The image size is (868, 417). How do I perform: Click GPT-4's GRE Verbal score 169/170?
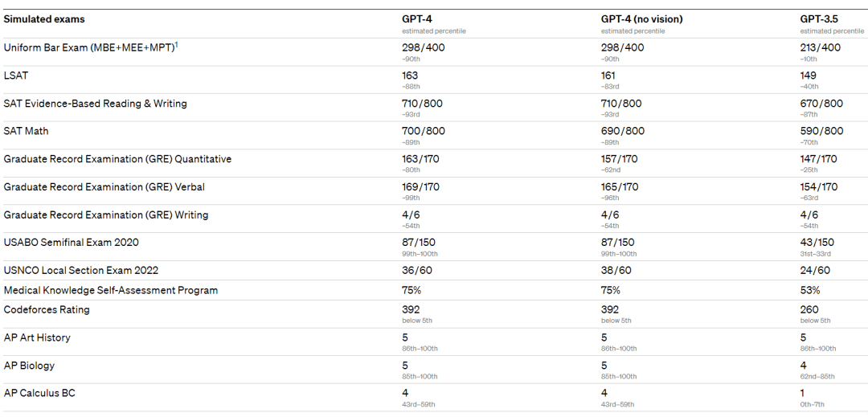(x=420, y=187)
